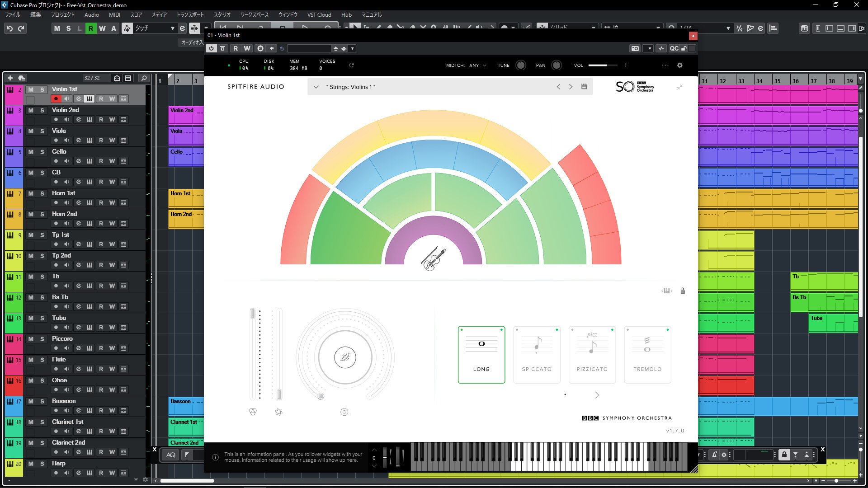The width and height of the screenshot is (868, 488).
Task: Open plugin snapshot camera icon
Action: coord(635,48)
